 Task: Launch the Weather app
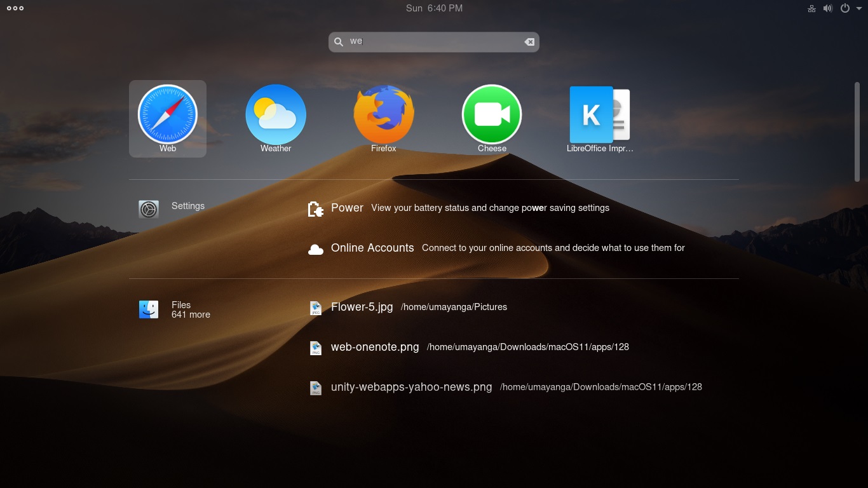276,114
